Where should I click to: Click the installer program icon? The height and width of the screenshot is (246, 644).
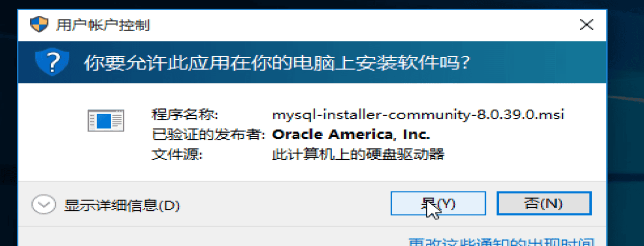106,120
